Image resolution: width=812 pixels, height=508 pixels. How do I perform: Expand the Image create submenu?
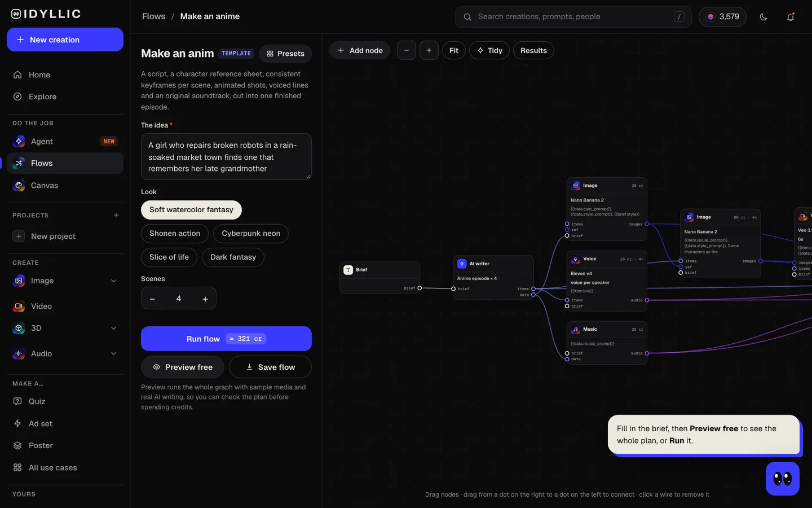click(113, 281)
